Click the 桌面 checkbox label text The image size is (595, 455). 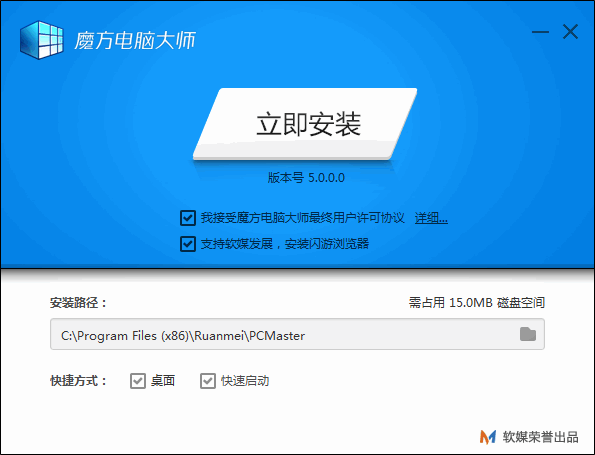[x=163, y=381]
